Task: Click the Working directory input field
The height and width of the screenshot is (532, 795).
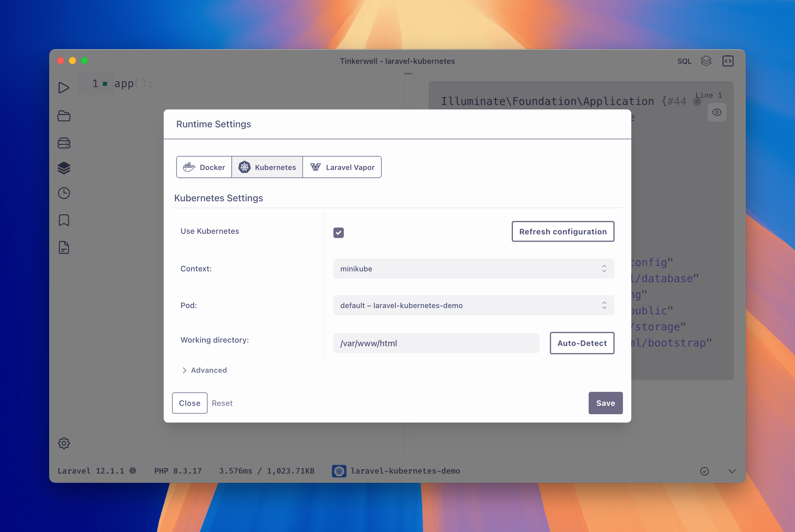Action: [436, 343]
